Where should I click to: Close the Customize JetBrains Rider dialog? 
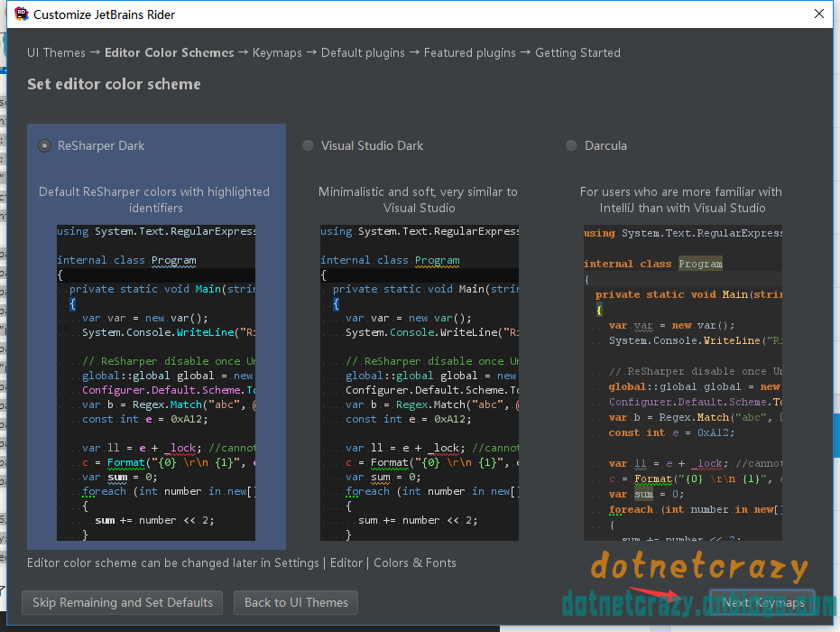click(819, 14)
